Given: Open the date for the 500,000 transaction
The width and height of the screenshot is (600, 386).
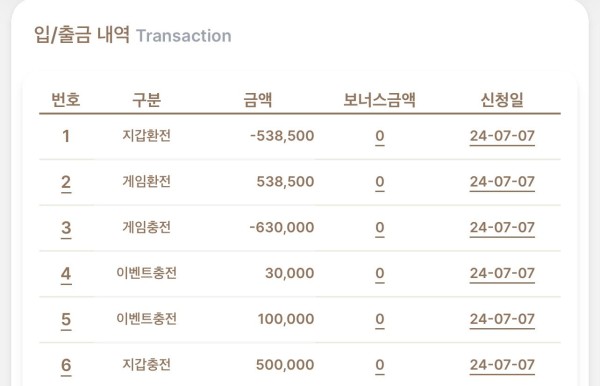Looking at the screenshot, I should click(502, 365).
